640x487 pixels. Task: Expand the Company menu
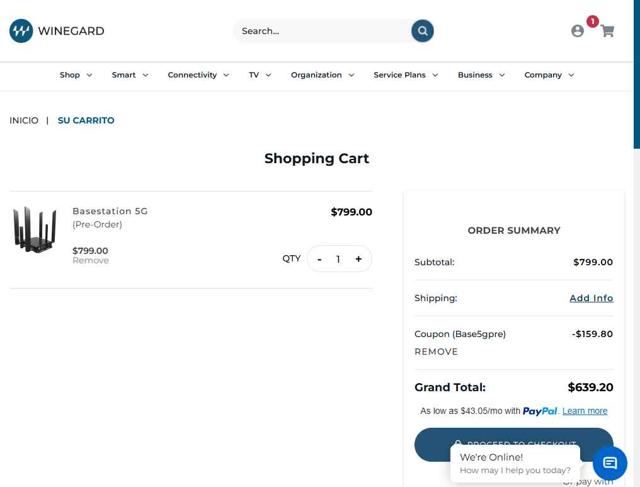pos(549,75)
